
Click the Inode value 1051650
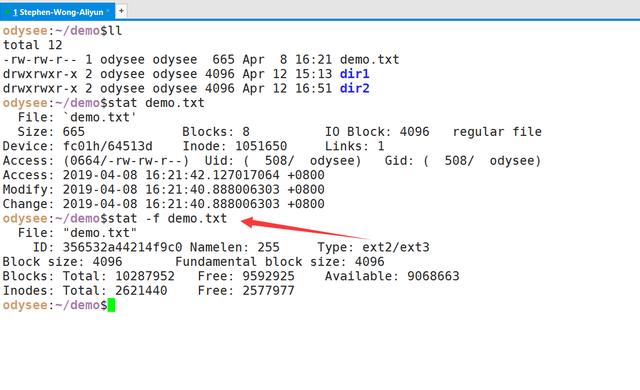(261, 146)
